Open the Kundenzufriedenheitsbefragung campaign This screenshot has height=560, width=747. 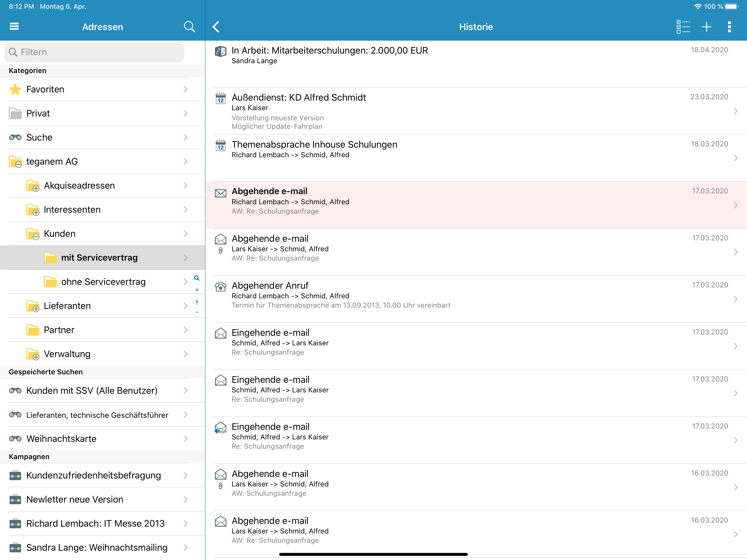[103, 475]
